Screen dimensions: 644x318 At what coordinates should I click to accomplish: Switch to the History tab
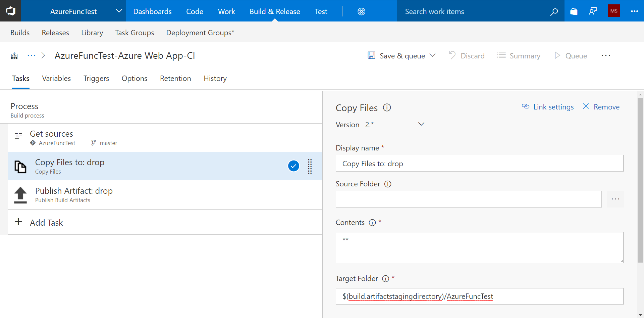click(215, 78)
